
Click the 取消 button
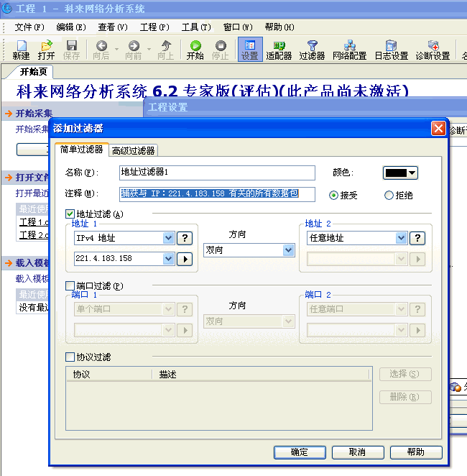pyautogui.click(x=358, y=452)
